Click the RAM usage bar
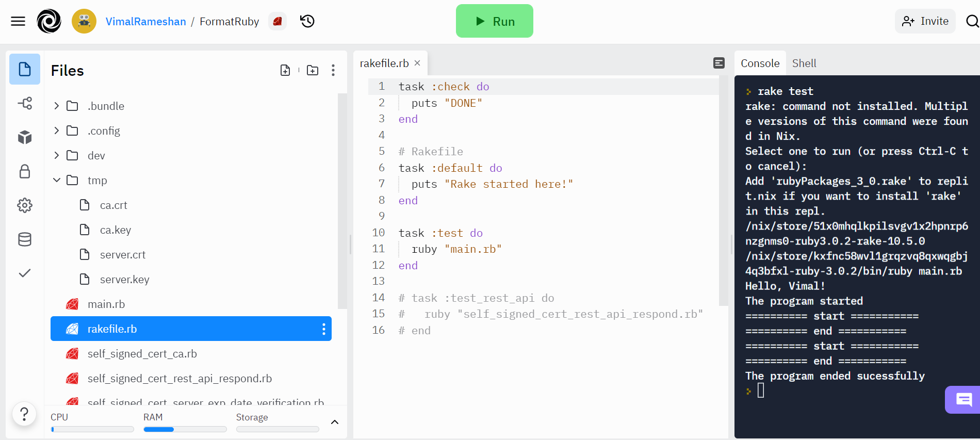 coord(185,429)
